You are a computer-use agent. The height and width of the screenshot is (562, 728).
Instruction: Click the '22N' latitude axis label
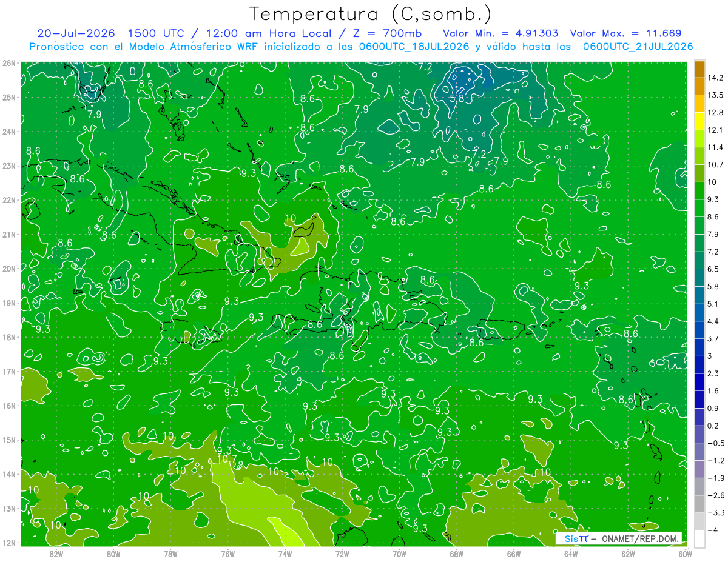8,200
